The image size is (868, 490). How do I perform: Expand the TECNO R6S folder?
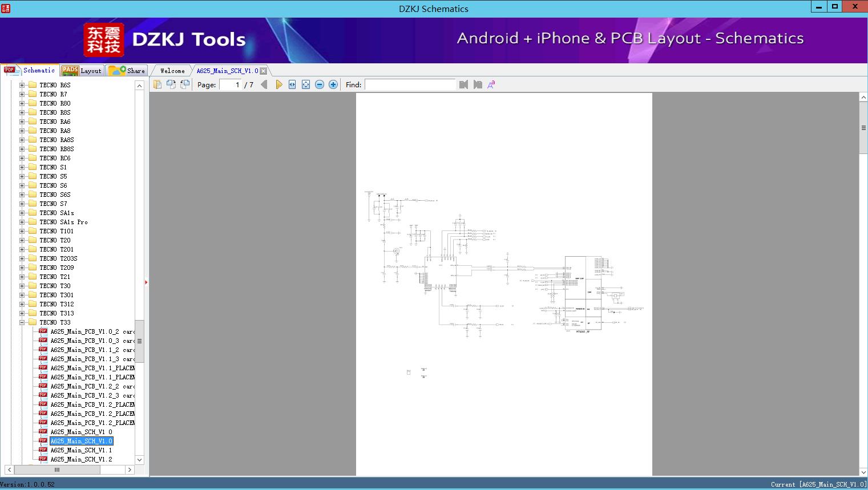[x=22, y=85]
